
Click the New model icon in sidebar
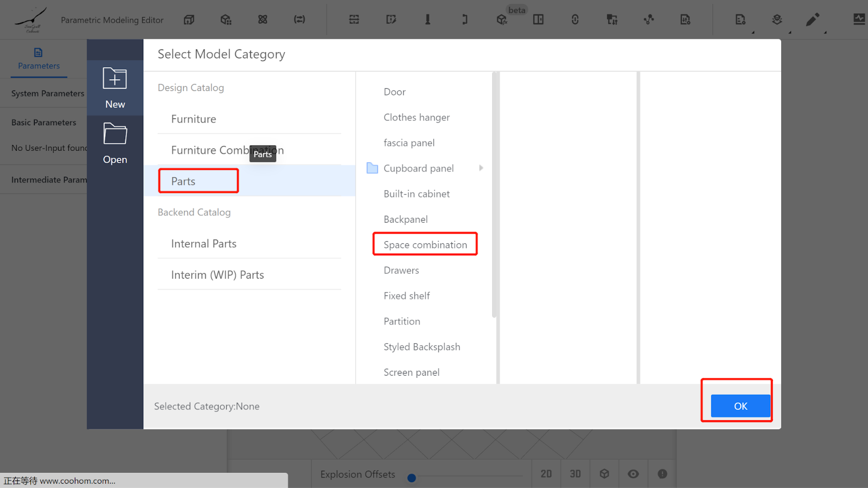(x=114, y=79)
